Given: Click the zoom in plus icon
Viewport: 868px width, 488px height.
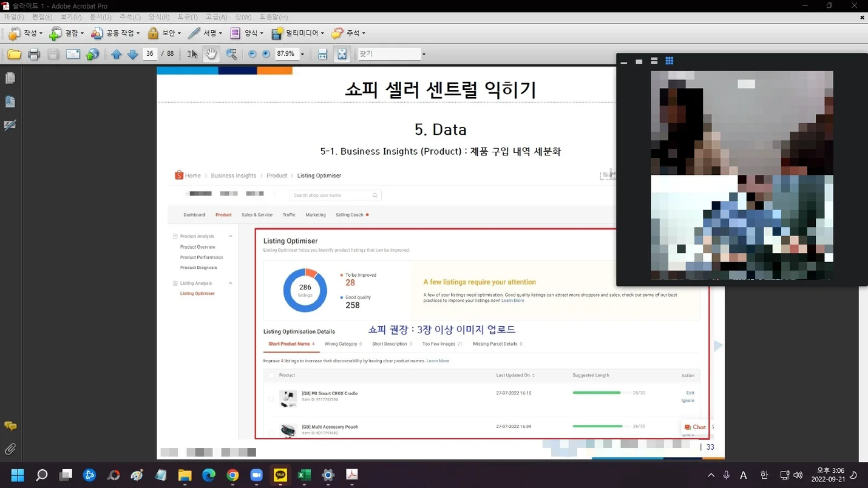Looking at the screenshot, I should click(x=266, y=54).
